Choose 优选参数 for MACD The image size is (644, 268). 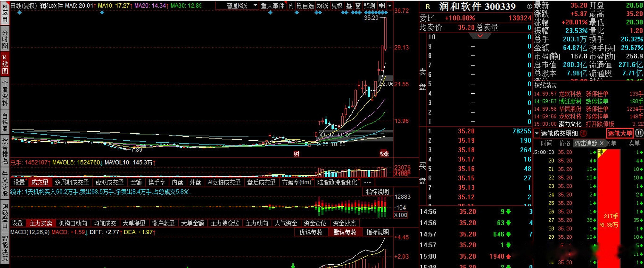click(x=311, y=232)
